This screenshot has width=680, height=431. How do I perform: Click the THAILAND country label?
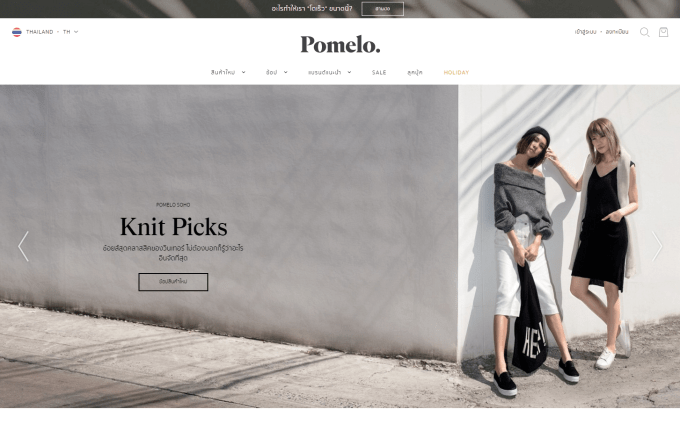pyautogui.click(x=39, y=32)
